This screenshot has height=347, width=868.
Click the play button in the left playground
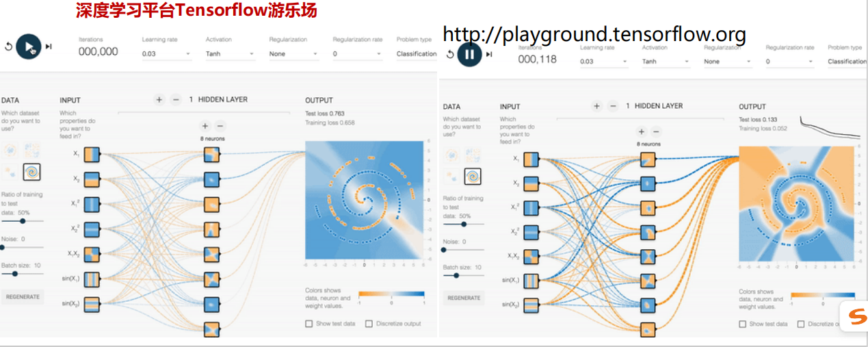pos(29,47)
